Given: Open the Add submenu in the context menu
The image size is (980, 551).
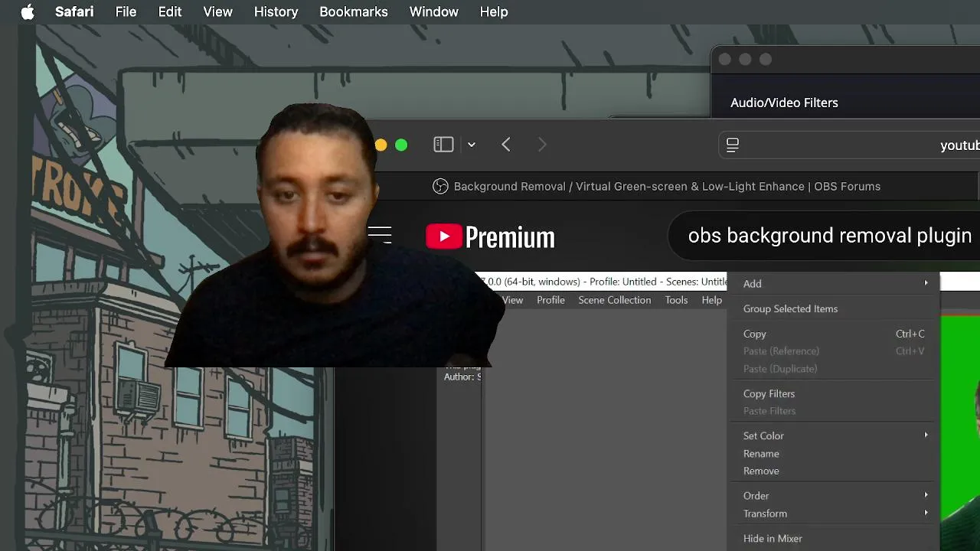Looking at the screenshot, I should click(833, 283).
